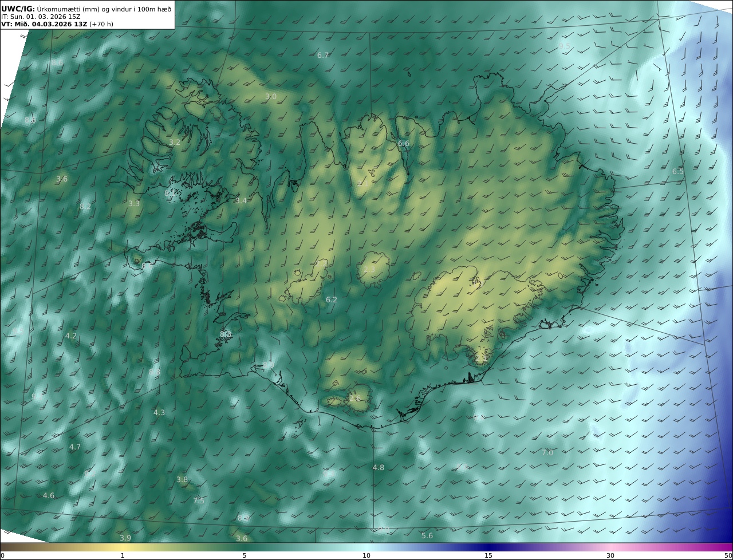Click the '6.6' value in north Iceland

coord(404,144)
